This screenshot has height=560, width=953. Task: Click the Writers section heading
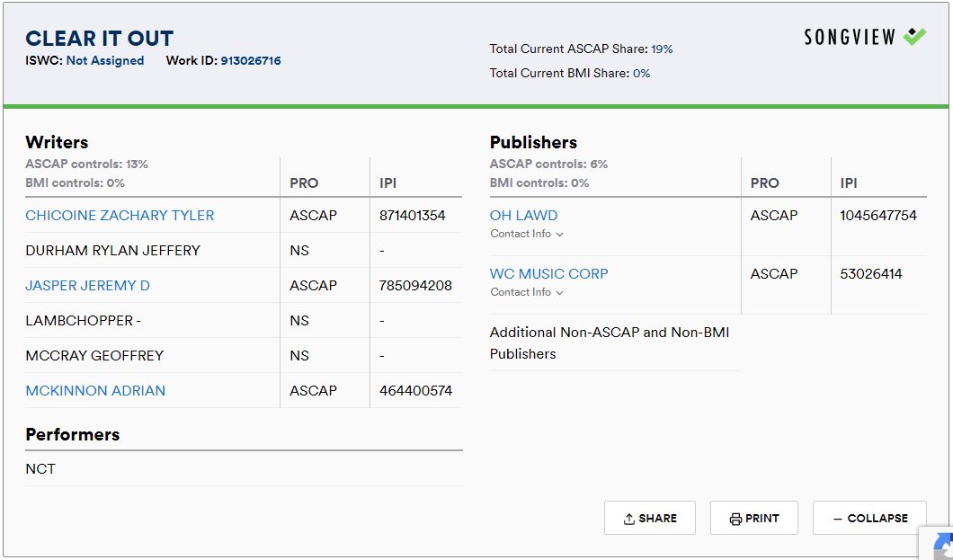click(58, 142)
